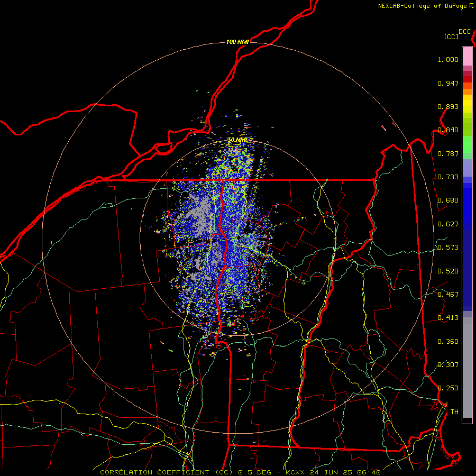Click the DCC label above the color bar

(x=464, y=32)
